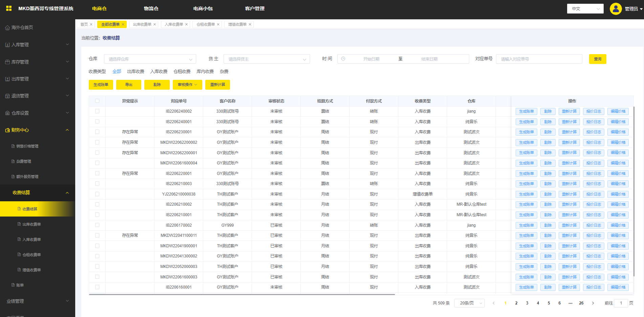644x317 pixels.
Task: Click the grid app logo icon
Action: coord(9,8)
